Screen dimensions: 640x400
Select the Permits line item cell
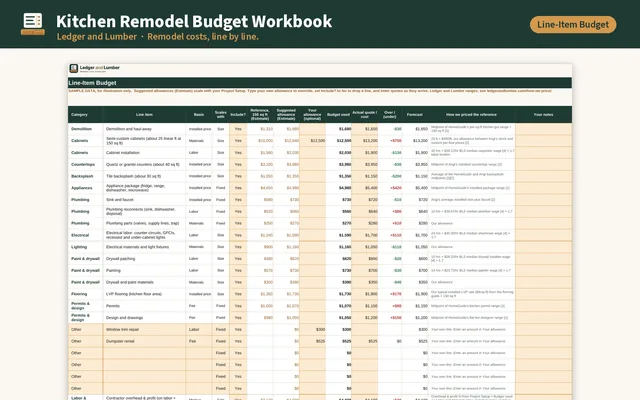coord(144,306)
